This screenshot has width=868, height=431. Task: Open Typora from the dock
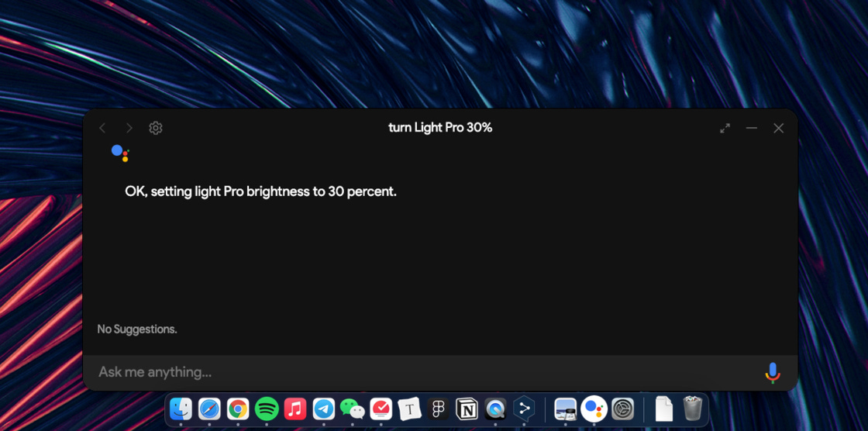[410, 409]
